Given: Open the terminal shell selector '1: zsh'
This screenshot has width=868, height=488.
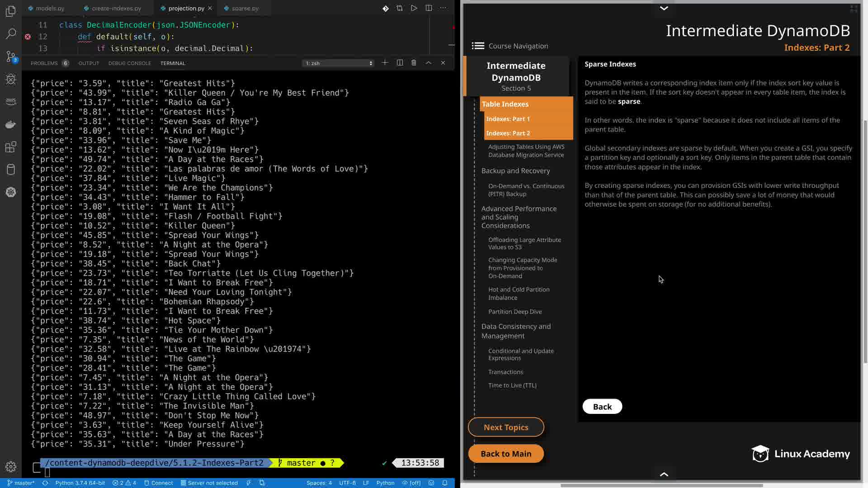Looking at the screenshot, I should tap(339, 63).
